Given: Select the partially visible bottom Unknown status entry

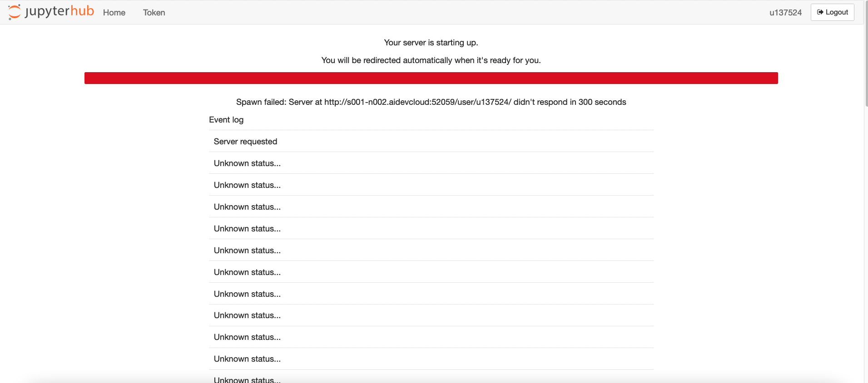Looking at the screenshot, I should [x=247, y=379].
